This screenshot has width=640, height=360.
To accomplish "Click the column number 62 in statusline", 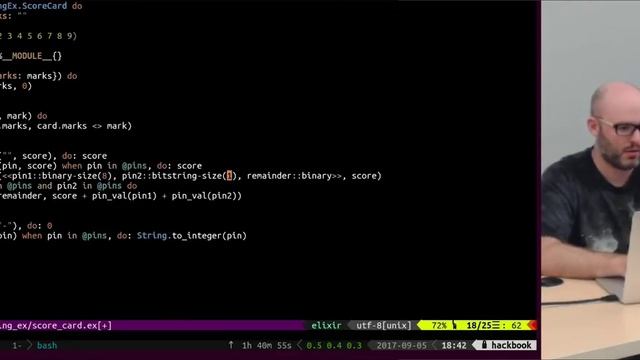I will point(516,325).
